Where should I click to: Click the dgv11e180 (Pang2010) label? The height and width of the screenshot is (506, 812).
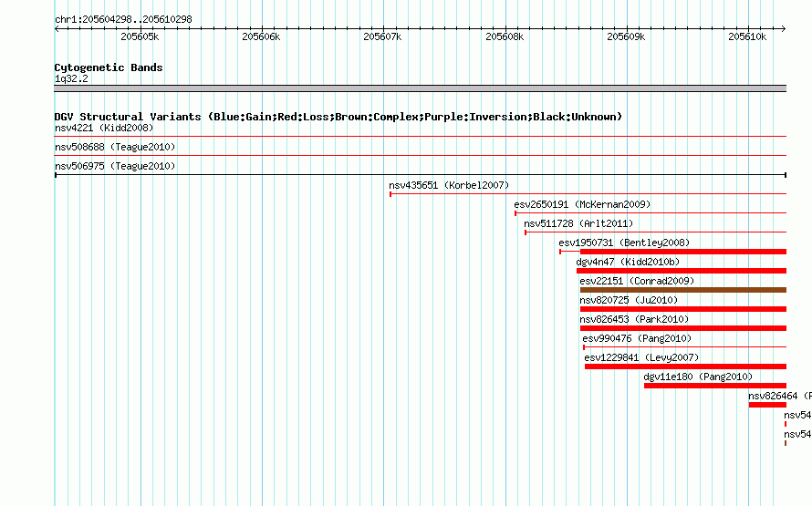coord(698,377)
